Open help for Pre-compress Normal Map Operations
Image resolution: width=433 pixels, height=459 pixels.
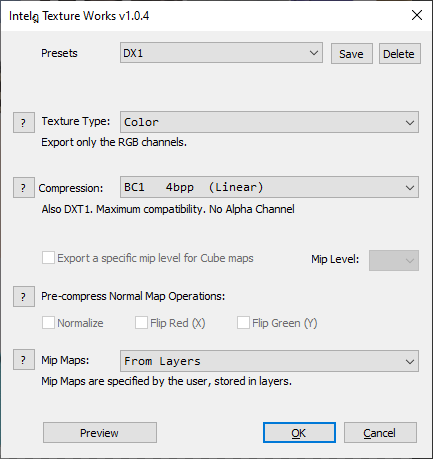click(x=24, y=296)
